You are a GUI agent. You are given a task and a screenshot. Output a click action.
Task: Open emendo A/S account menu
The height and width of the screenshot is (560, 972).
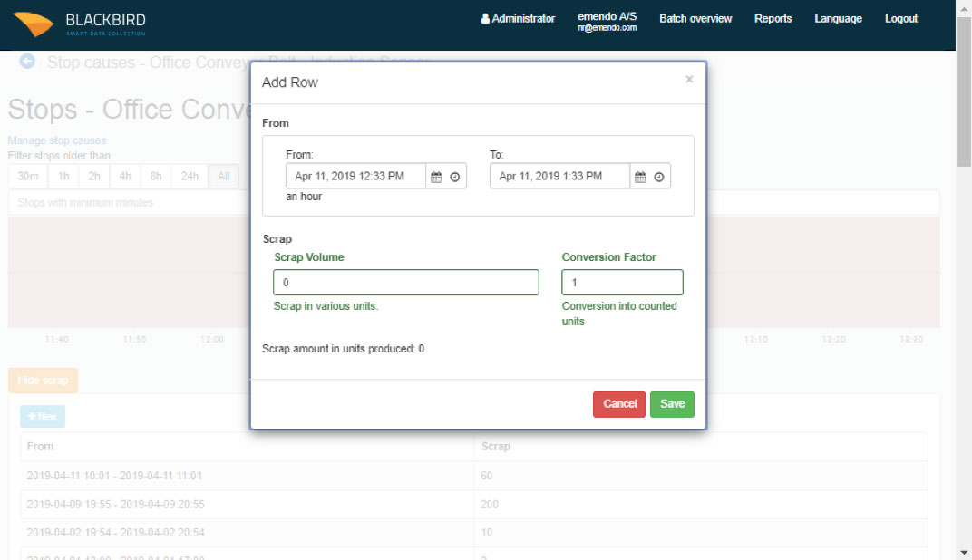point(607,21)
